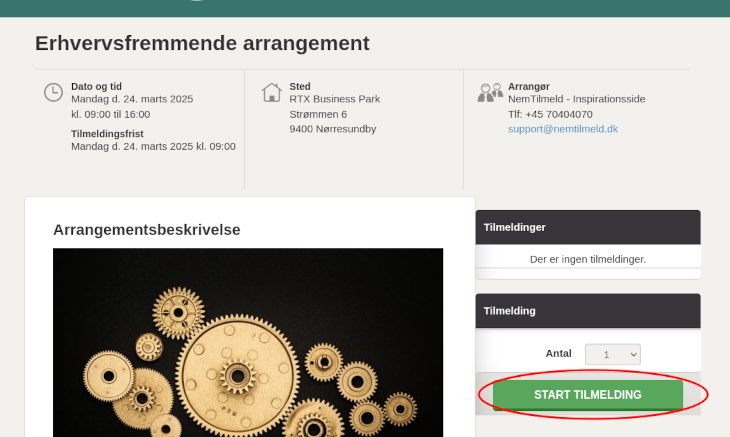Select the address line 'Strømmen 6'
730x437 pixels.
click(x=318, y=114)
